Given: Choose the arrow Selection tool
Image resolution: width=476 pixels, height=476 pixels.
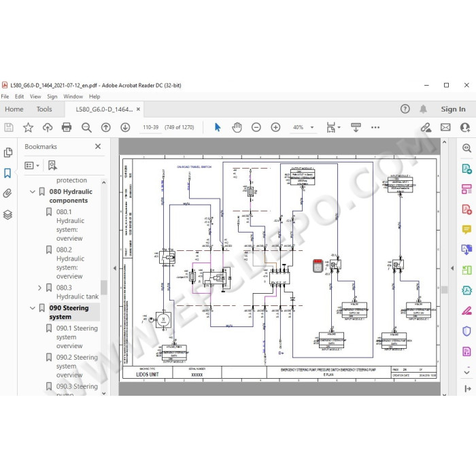Looking at the screenshot, I should click(218, 127).
